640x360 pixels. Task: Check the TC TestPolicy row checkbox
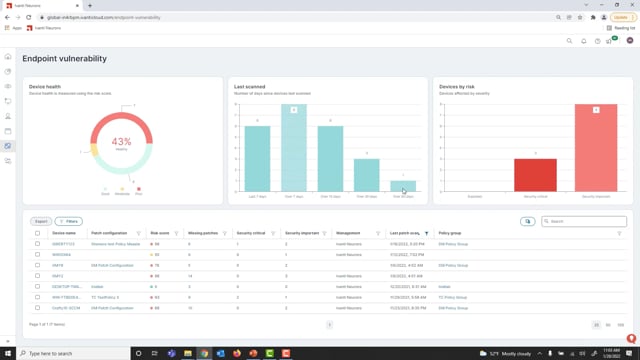click(x=38, y=297)
